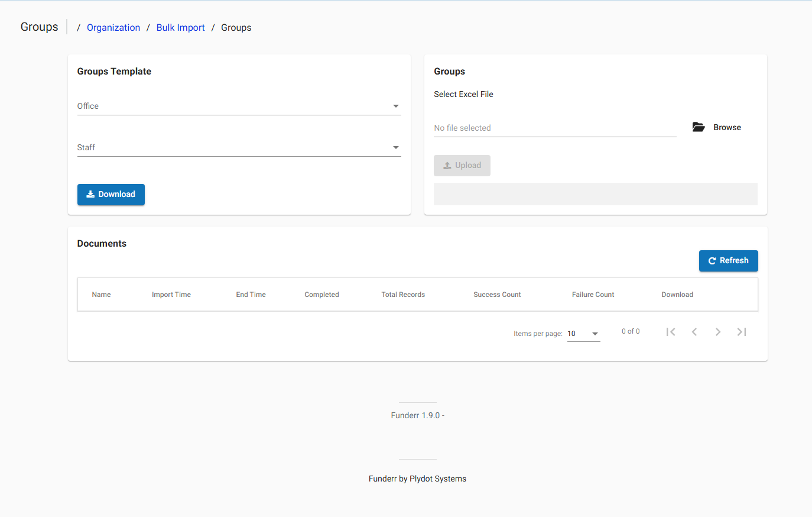Click the No file selected input field
812x517 pixels.
[x=554, y=127]
